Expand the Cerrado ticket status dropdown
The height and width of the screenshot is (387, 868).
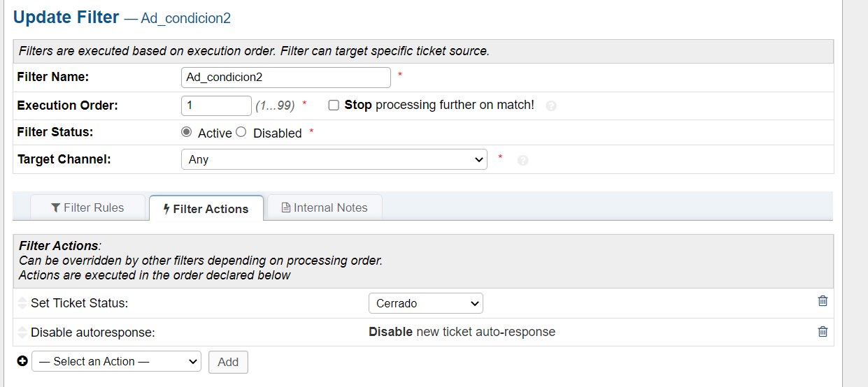pyautogui.click(x=425, y=303)
